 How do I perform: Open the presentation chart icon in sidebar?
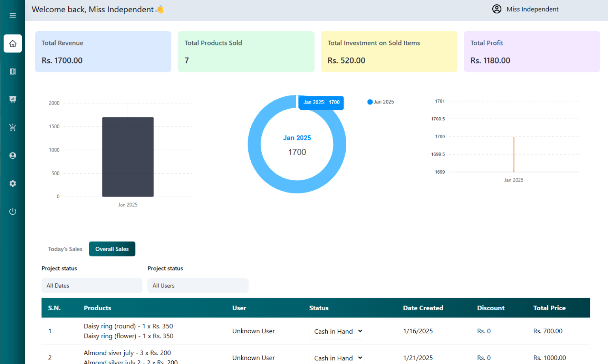13,99
